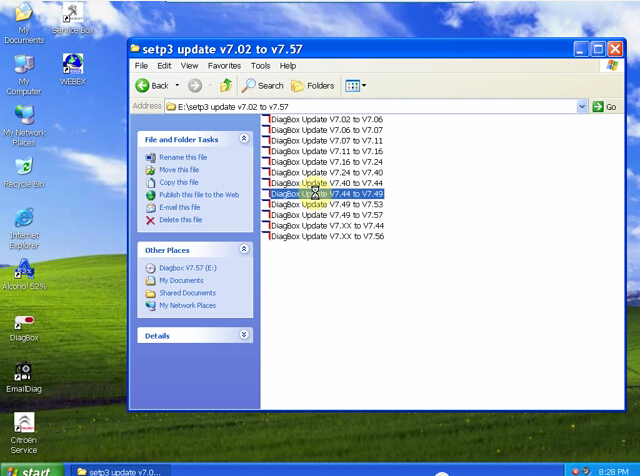The height and width of the screenshot is (476, 640).
Task: Minimize the setp3 update window
Action: [581, 49]
